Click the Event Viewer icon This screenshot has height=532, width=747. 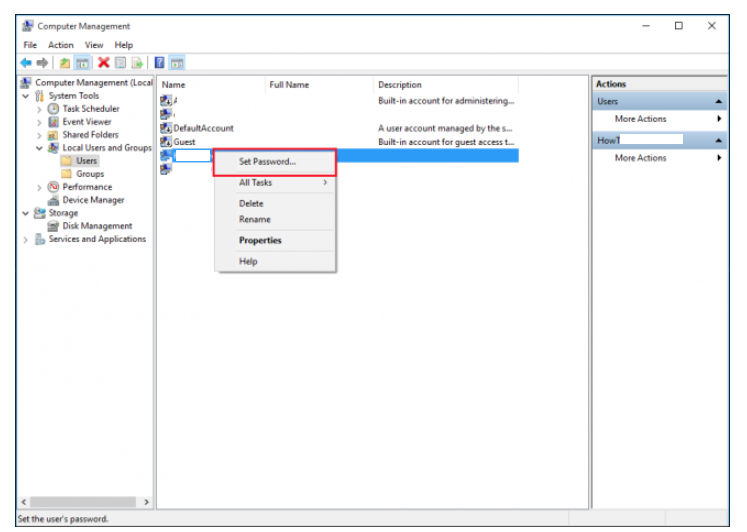pos(53,121)
